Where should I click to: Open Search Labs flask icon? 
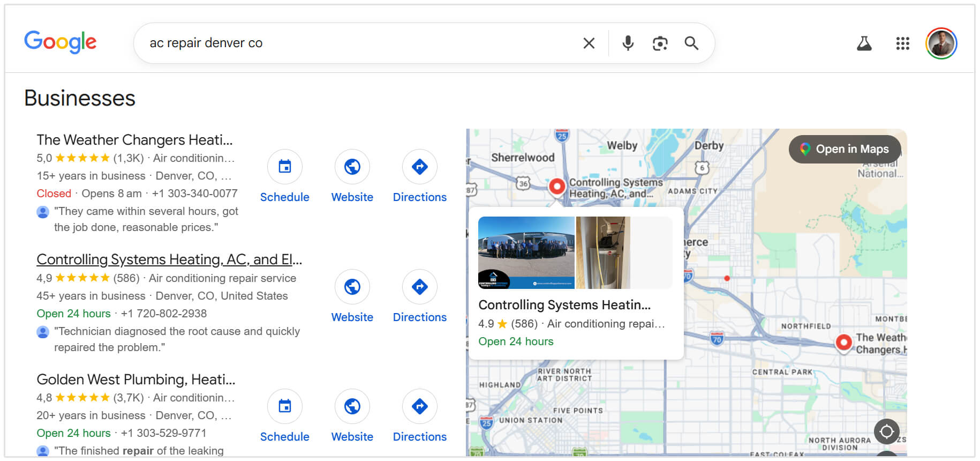[x=864, y=43]
